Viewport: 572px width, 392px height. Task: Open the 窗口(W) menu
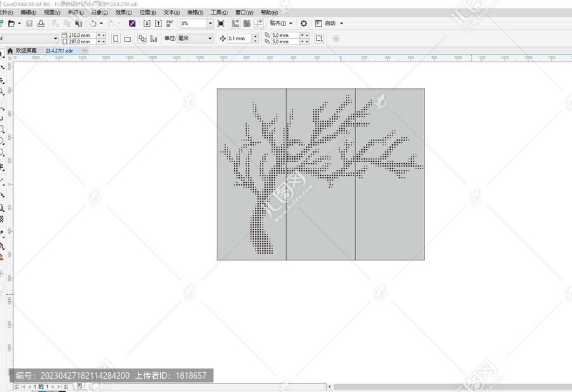coord(244,13)
